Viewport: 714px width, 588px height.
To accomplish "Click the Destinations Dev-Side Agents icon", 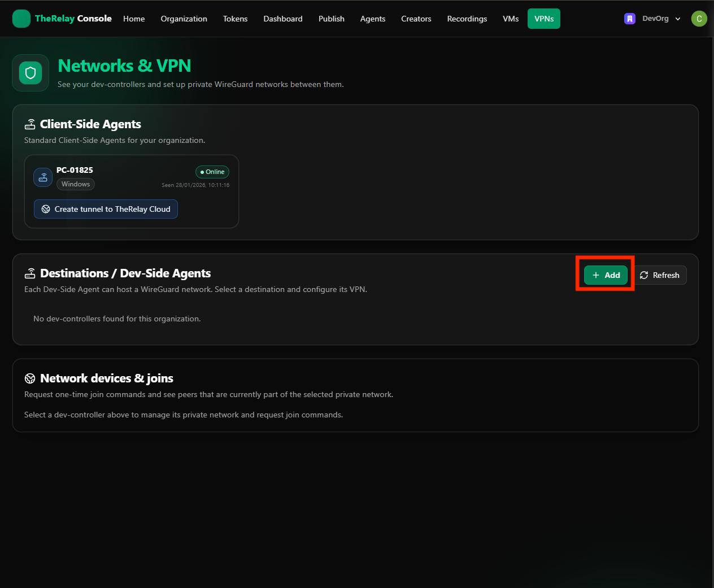I will (x=30, y=273).
